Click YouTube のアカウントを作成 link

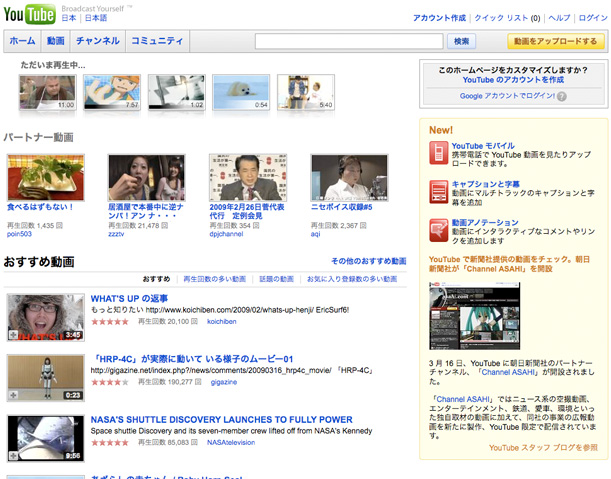[513, 80]
